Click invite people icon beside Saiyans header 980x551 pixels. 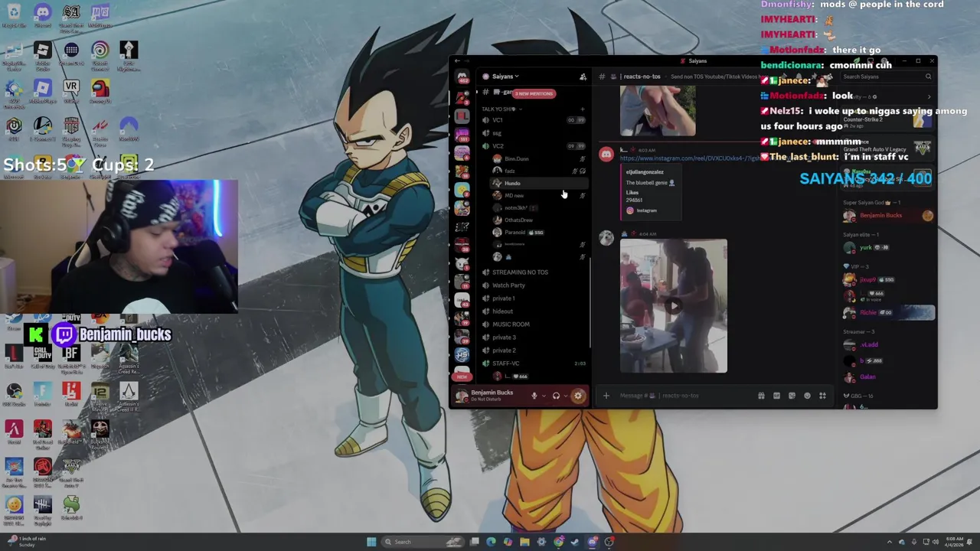(583, 77)
